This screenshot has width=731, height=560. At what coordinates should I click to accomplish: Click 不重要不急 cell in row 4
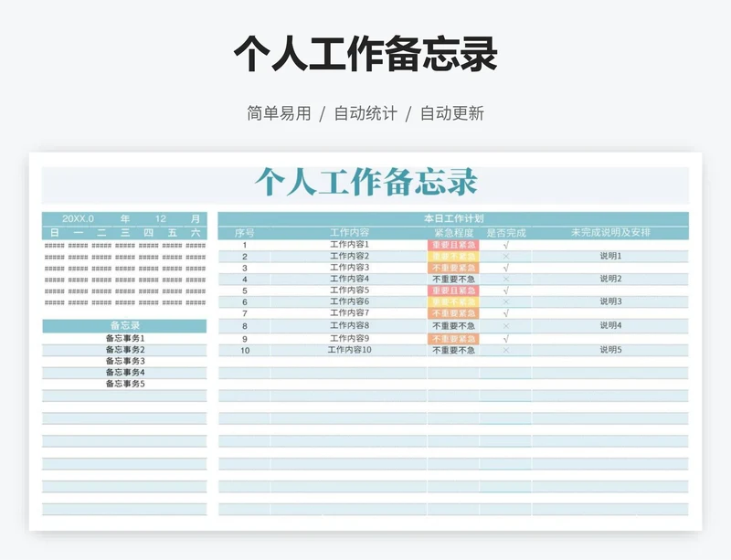click(x=453, y=280)
